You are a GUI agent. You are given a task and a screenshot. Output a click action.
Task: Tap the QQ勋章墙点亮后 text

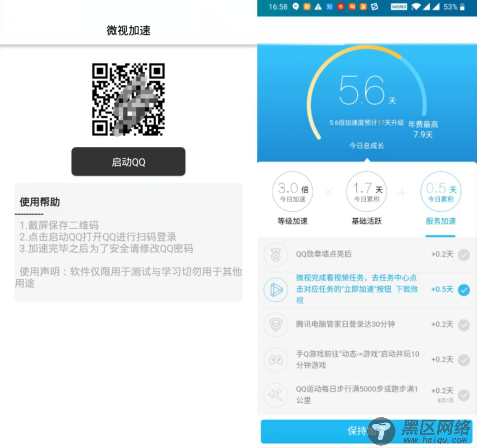coord(324,254)
